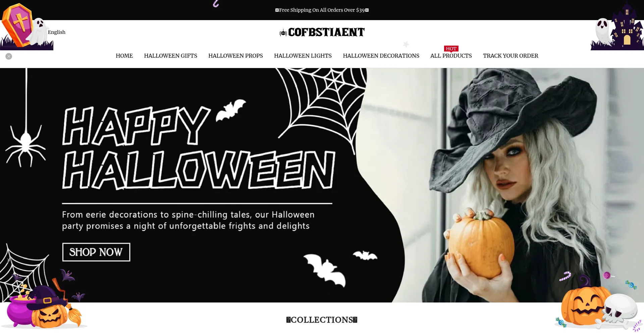Click the coffin and ghost decoration
Viewport: 644px width, 333px height.
click(x=26, y=26)
